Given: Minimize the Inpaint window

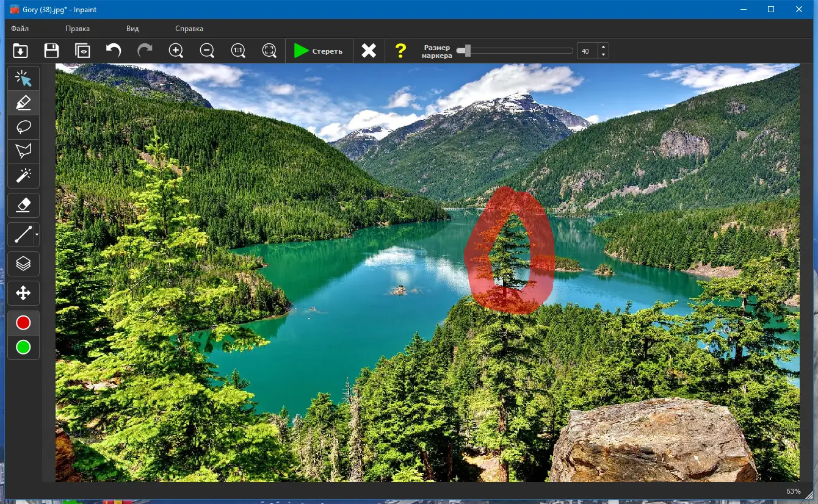Looking at the screenshot, I should pyautogui.click(x=743, y=9).
